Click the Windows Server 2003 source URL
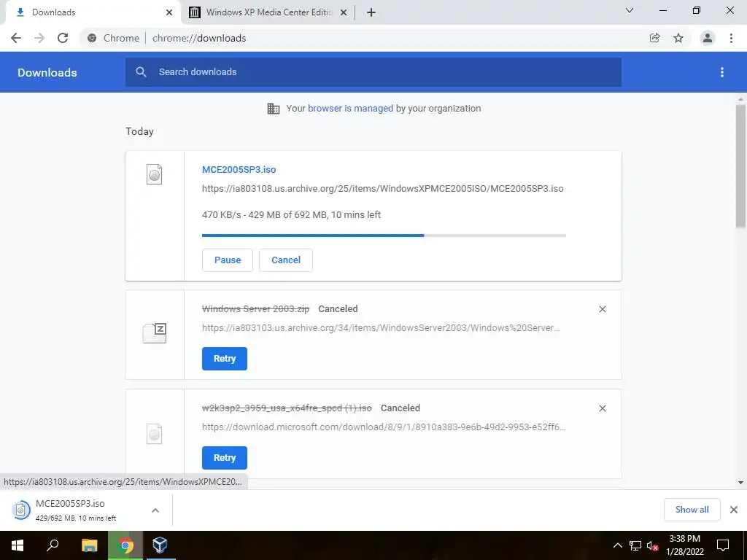This screenshot has height=560, width=747. [x=381, y=327]
